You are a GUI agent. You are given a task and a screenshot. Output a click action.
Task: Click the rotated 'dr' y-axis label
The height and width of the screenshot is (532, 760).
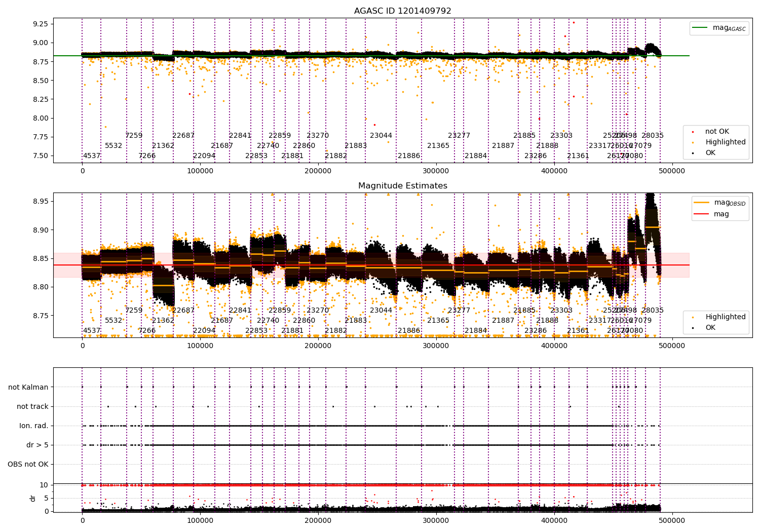click(33, 498)
